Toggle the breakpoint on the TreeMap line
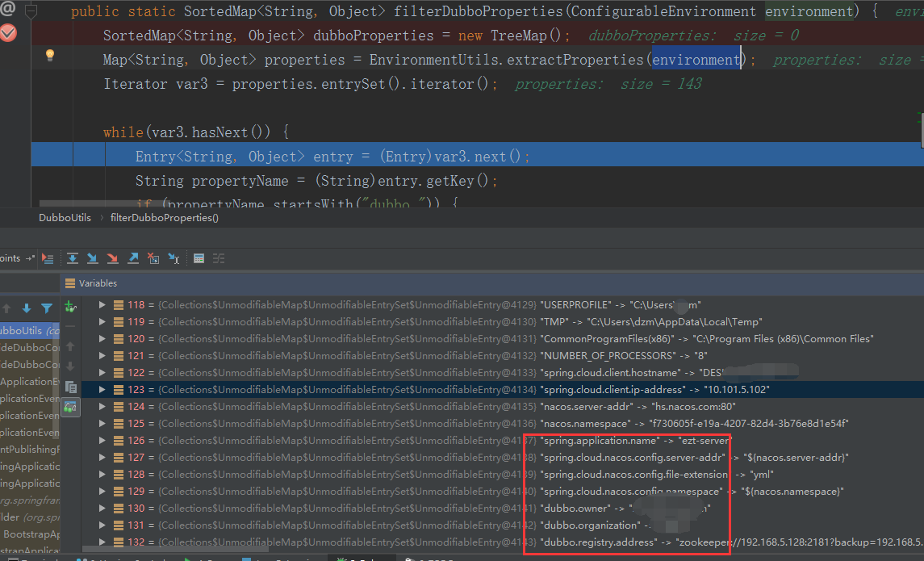 [x=8, y=33]
